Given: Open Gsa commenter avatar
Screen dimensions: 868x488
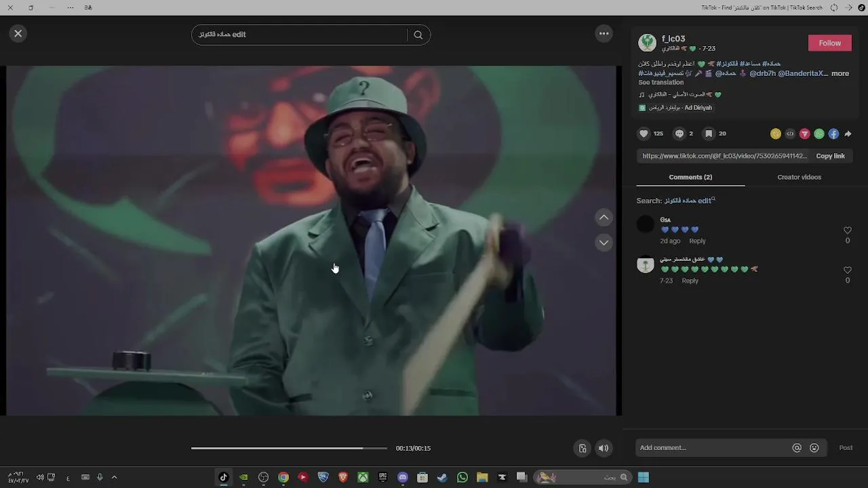Looking at the screenshot, I should (646, 224).
